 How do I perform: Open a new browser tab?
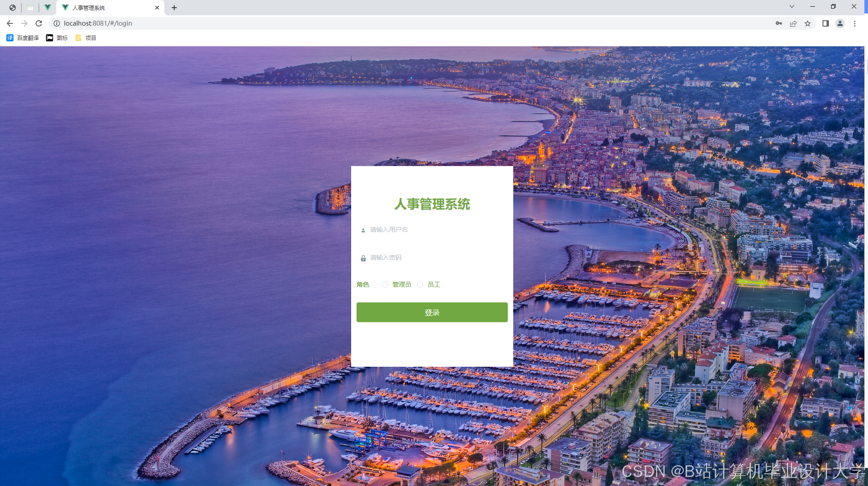point(174,8)
